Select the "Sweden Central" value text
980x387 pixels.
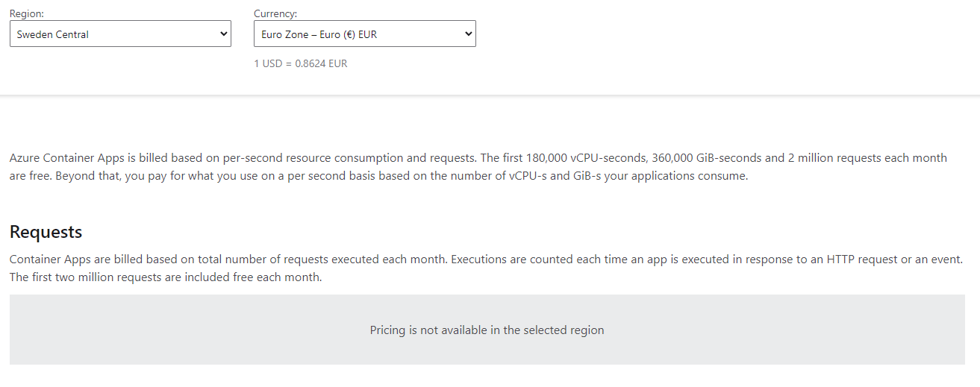pos(53,34)
